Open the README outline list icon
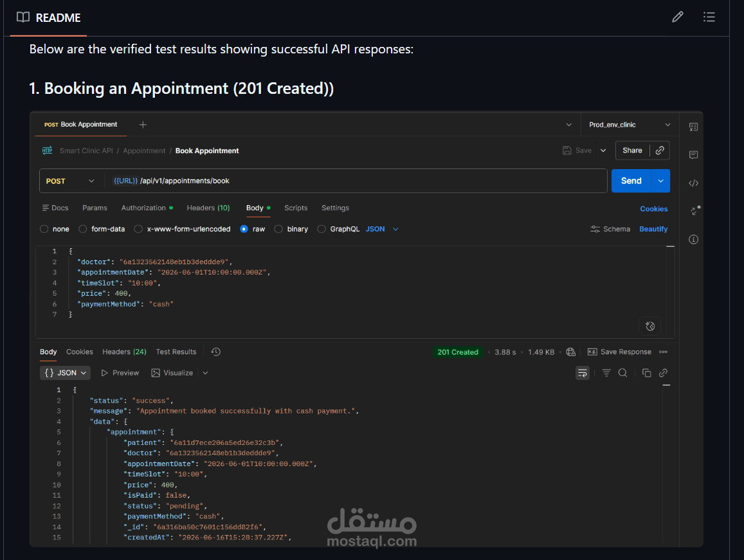 [709, 17]
